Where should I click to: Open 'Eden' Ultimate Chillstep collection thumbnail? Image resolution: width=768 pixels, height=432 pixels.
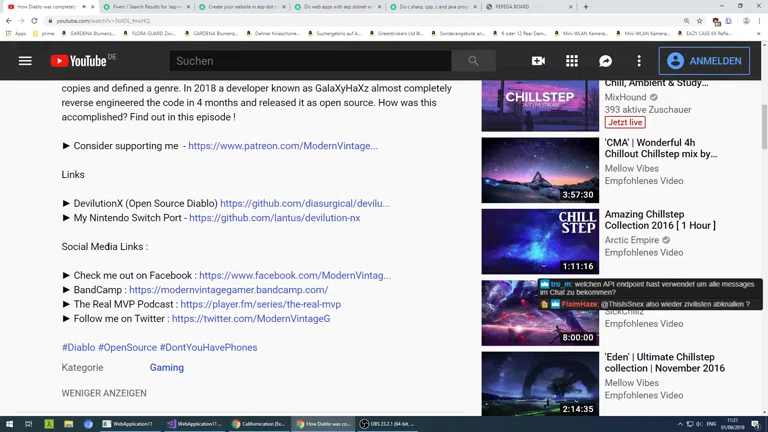(x=540, y=384)
